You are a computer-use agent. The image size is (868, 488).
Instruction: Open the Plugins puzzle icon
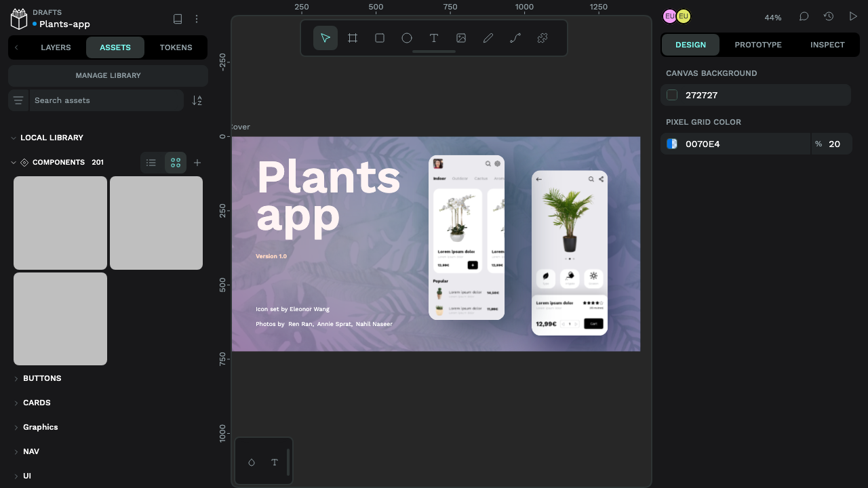click(542, 38)
